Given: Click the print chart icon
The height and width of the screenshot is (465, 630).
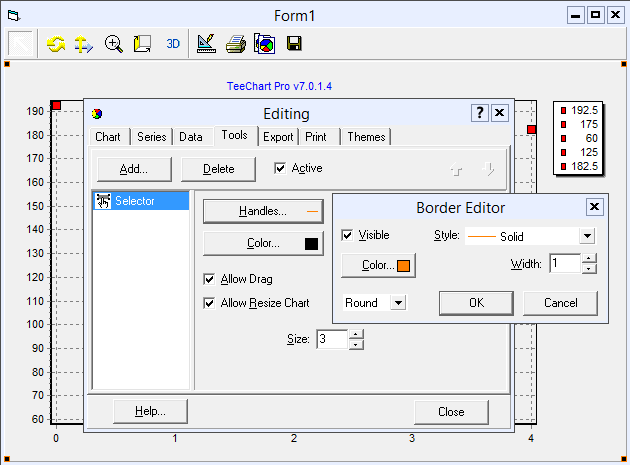Looking at the screenshot, I should coord(236,44).
